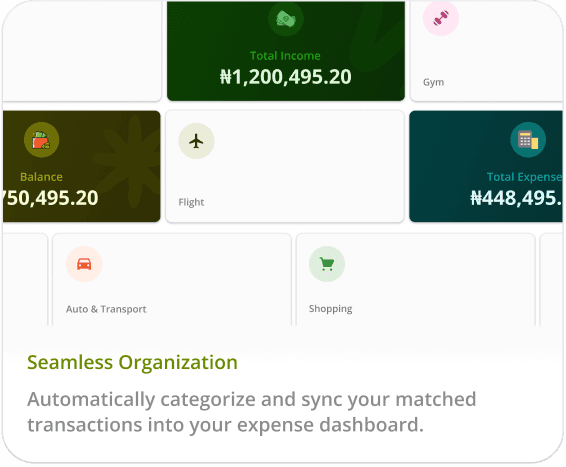
Task: Select the Shopping category label
Action: pos(331,309)
